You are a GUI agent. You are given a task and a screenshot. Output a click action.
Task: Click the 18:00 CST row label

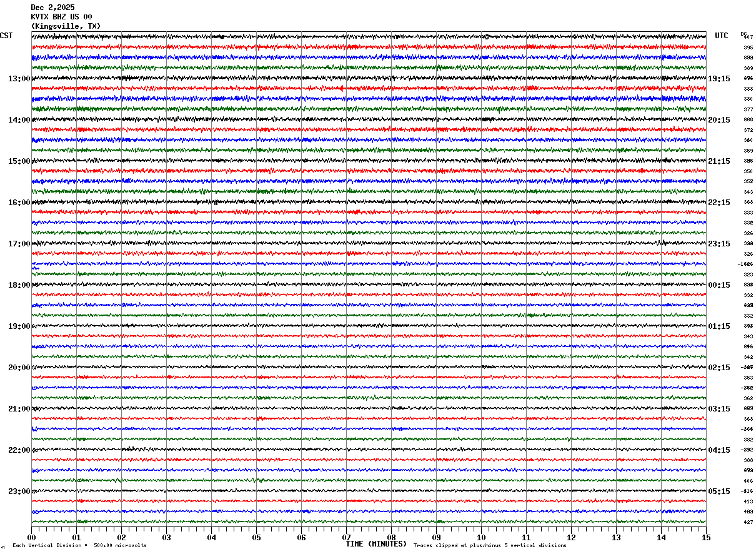pyautogui.click(x=19, y=285)
